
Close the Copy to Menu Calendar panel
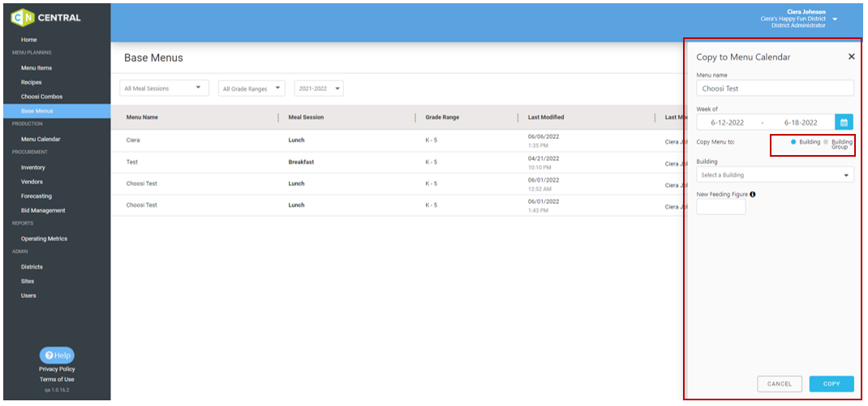coord(852,57)
